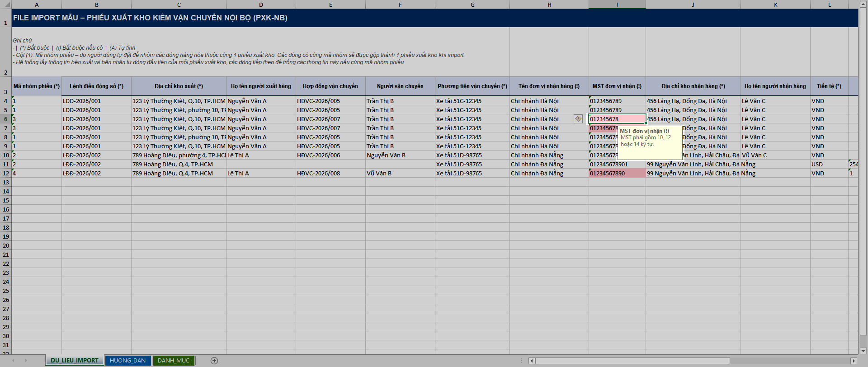
Task: Click the horizontal scrollbar left arrow
Action: (532, 361)
